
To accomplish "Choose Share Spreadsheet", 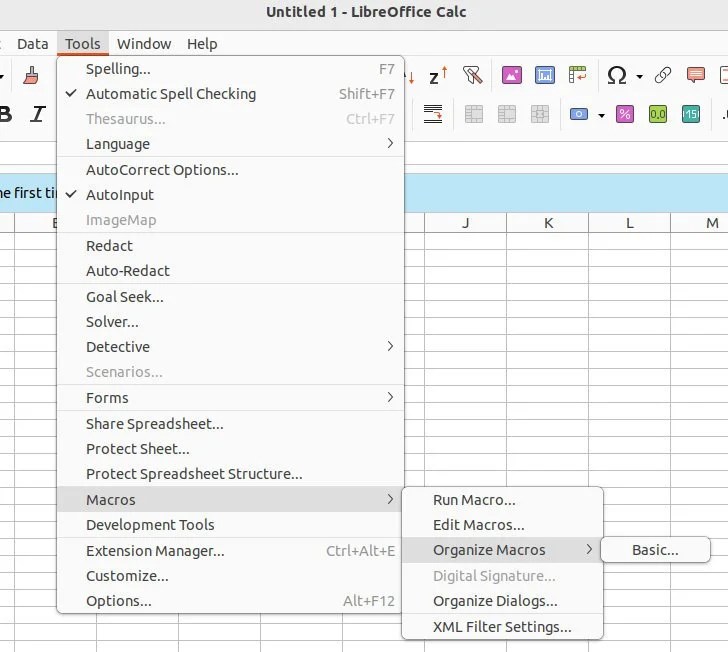I will coord(230,424).
